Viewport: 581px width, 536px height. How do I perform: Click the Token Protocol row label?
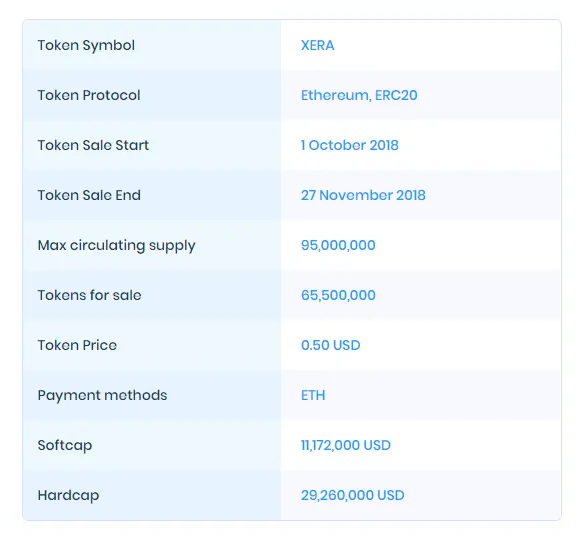pyautogui.click(x=89, y=95)
